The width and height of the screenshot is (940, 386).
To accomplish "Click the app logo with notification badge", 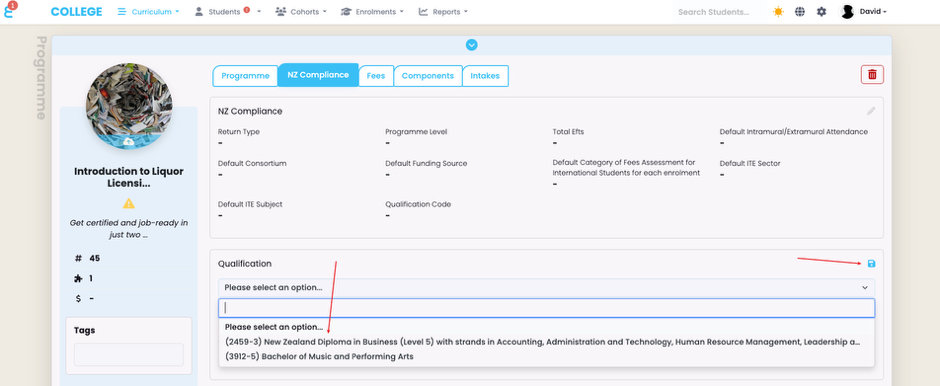I will pos(10,10).
